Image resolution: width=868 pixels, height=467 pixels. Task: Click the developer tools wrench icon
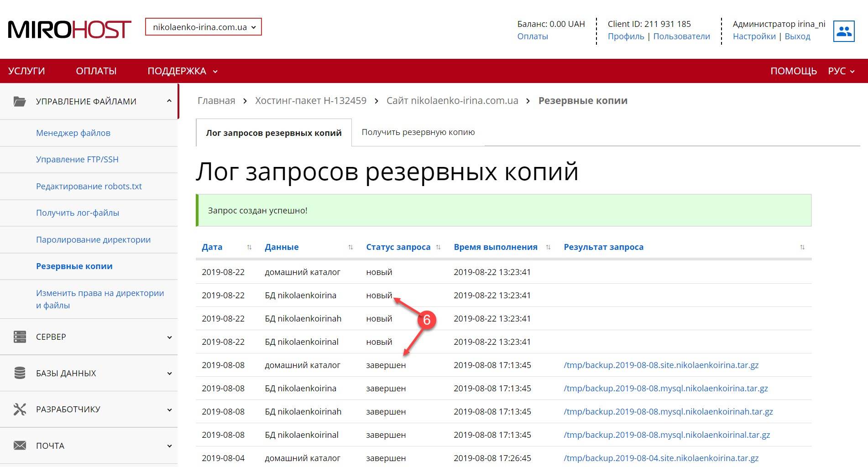(20, 409)
